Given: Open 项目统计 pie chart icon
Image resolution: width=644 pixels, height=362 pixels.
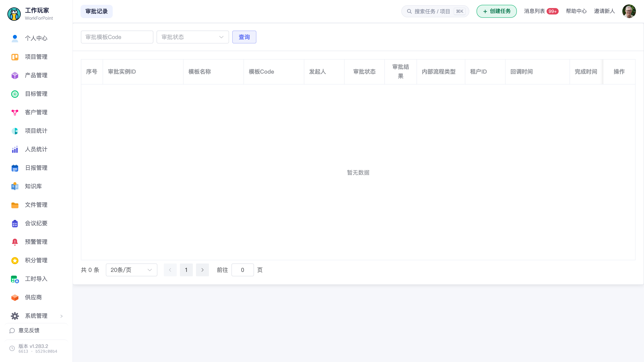Looking at the screenshot, I should tap(15, 131).
